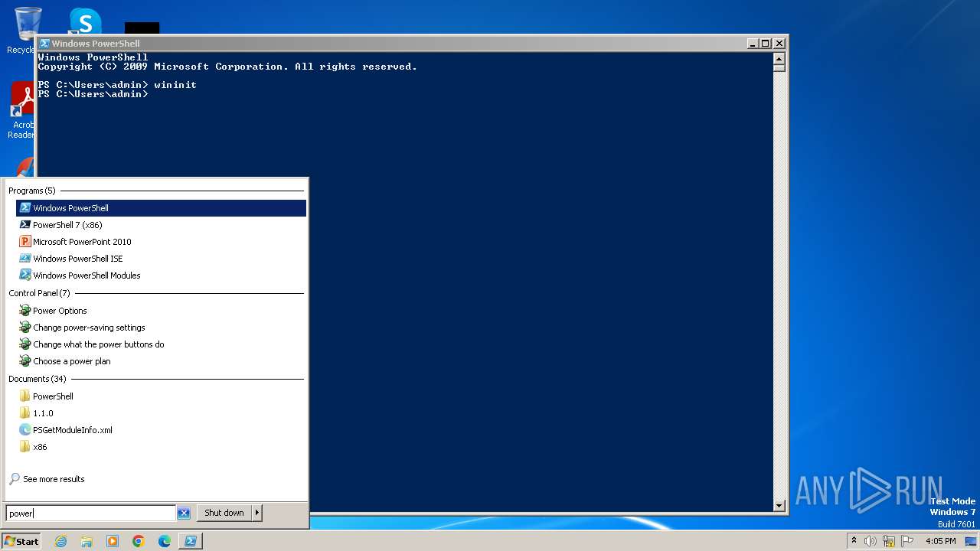Minimize the Windows PowerShell window

[x=753, y=44]
